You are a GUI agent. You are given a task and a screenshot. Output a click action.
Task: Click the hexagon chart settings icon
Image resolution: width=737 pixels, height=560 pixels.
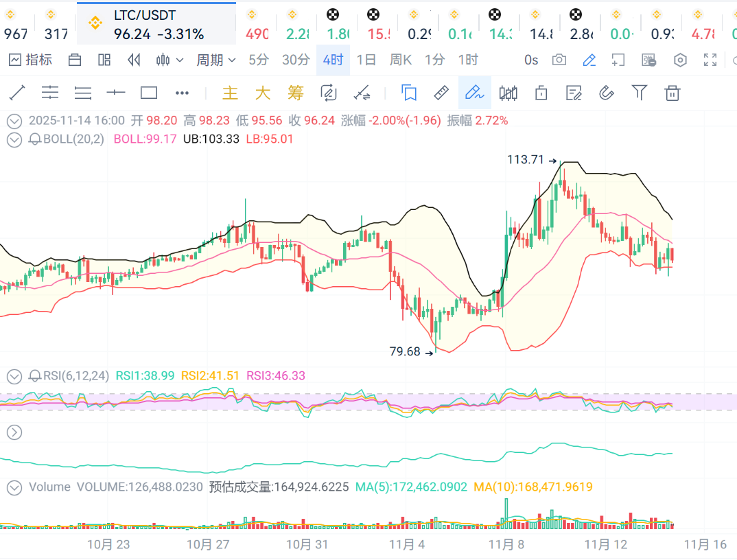pyautogui.click(x=680, y=60)
